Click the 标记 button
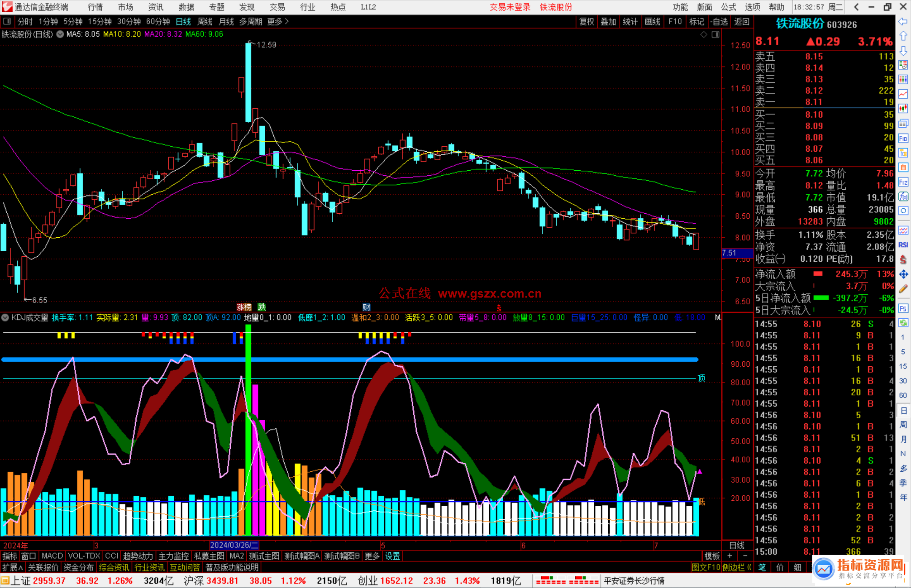The height and width of the screenshot is (588, 911). [x=696, y=21]
